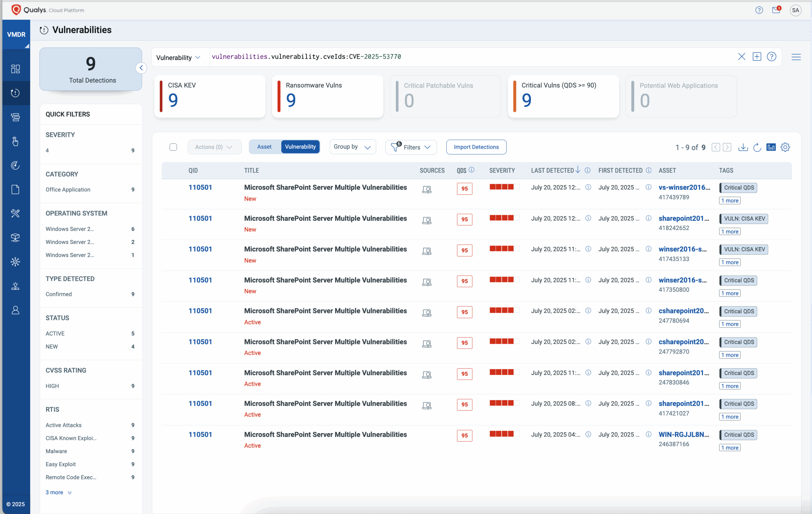This screenshot has width=812, height=514.
Task: Click info icon next to QDS header
Action: (x=471, y=170)
